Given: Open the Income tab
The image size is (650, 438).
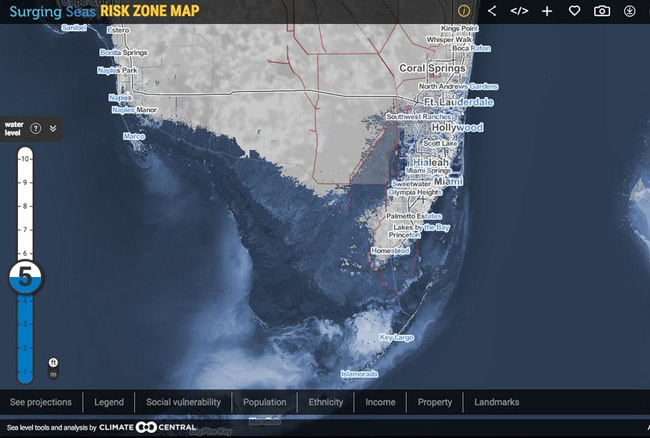Looking at the screenshot, I should pos(380,402).
